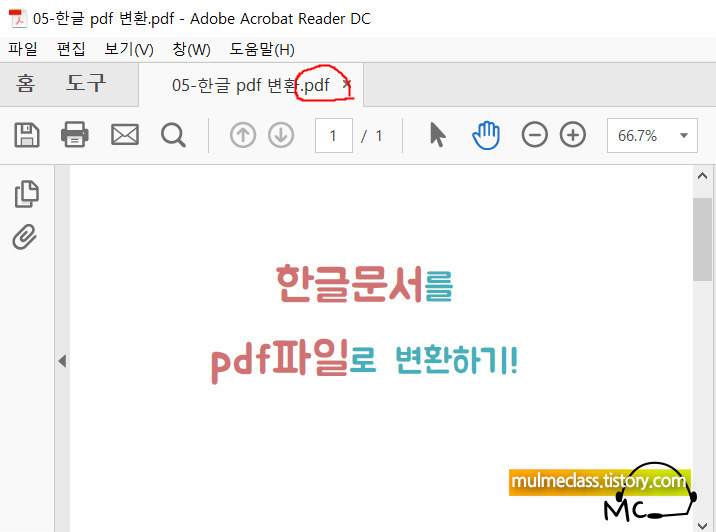Screen dimensions: 716x532
Task: Open the zoom level 66.7% dropdown
Action: [652, 136]
